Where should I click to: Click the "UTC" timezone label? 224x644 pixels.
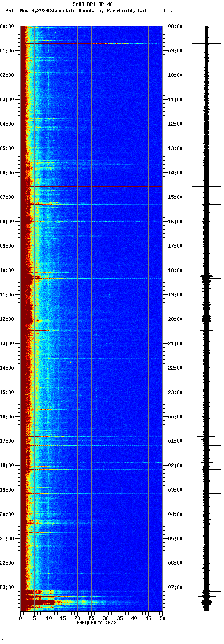click(168, 11)
